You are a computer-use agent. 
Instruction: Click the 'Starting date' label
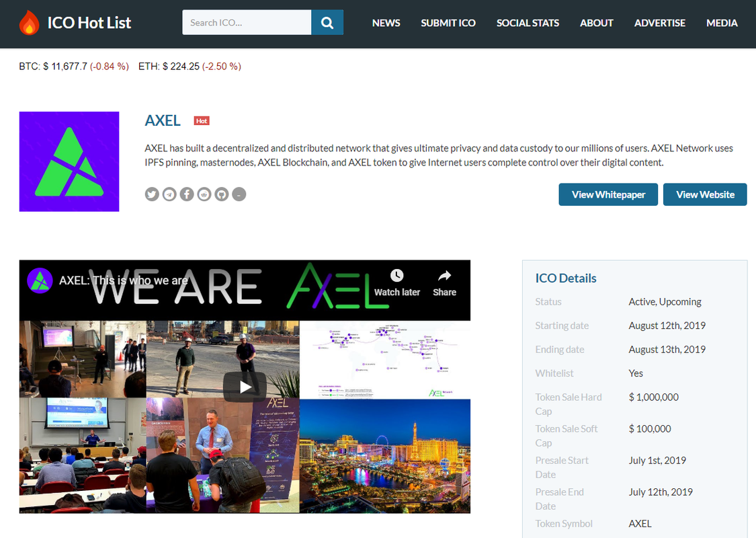[562, 325]
